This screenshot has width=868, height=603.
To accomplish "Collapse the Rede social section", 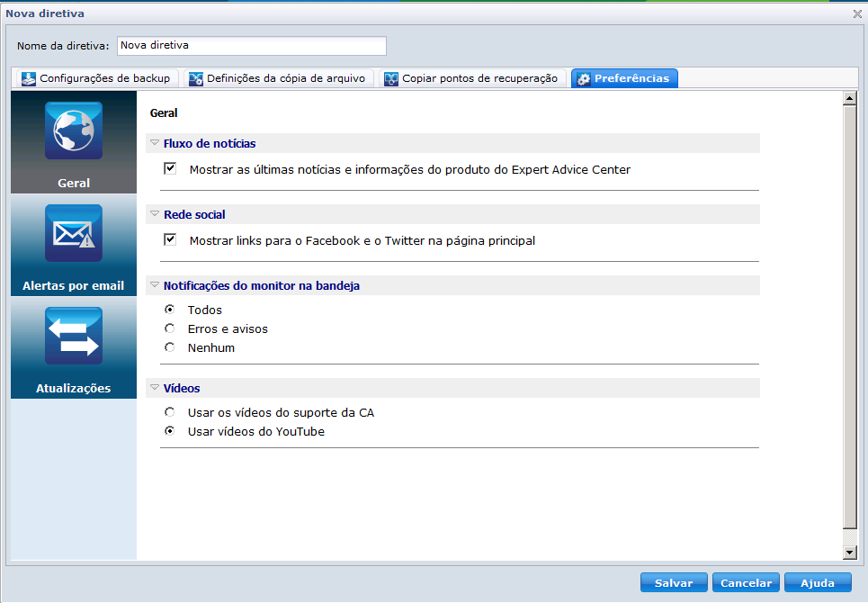I will click(x=156, y=214).
